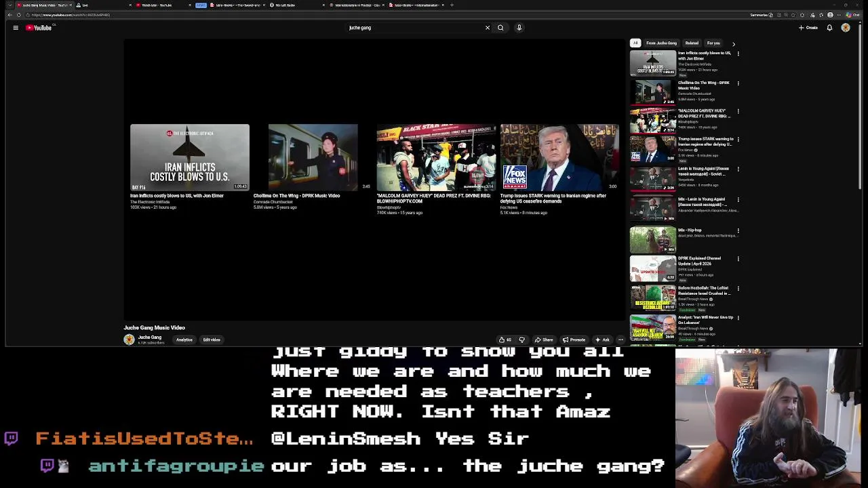Go back with the browser back arrow
Image resolution: width=868 pixels, height=488 pixels.
tap(9, 15)
